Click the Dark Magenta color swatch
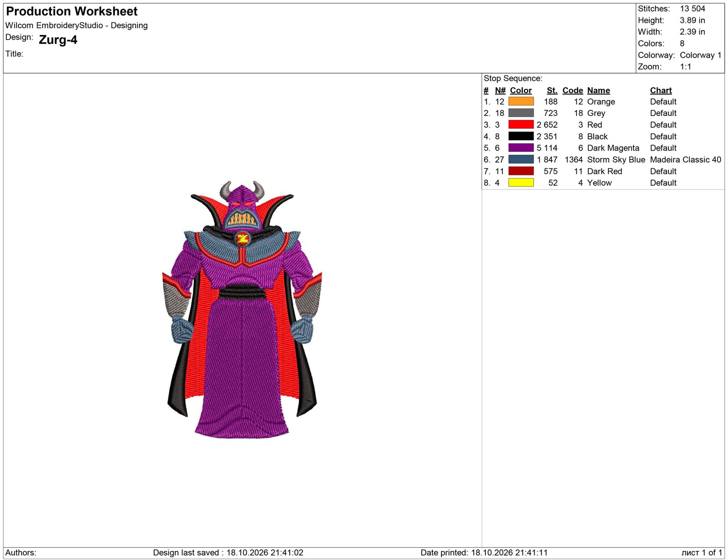The image size is (728, 560). coord(521,148)
